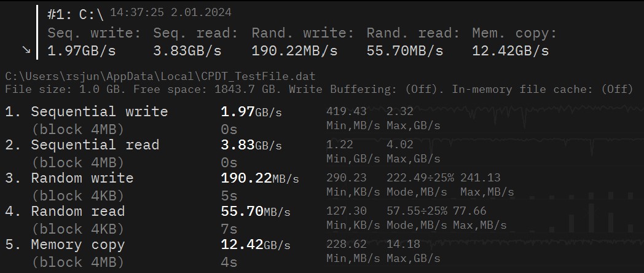This screenshot has width=644, height=273.
Task: Click the 14:37:25 2.01.2024 timestamp
Action: pos(162,12)
